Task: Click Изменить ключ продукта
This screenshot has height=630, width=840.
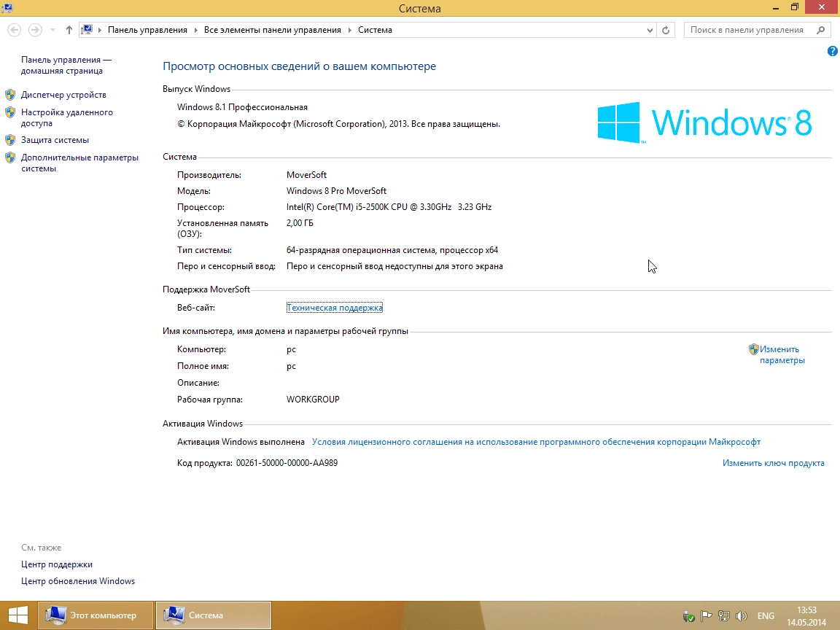Action: click(x=773, y=463)
